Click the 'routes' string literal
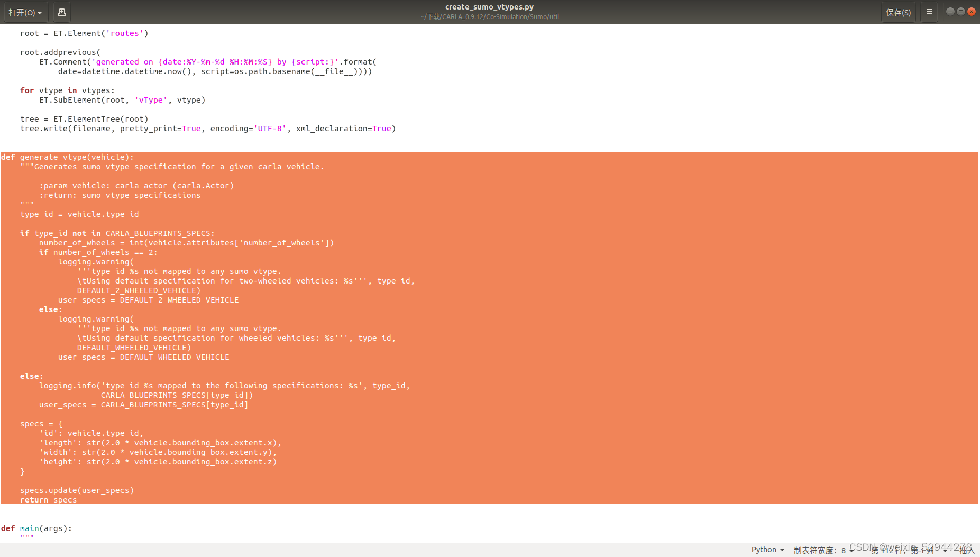The height and width of the screenshot is (557, 980). pyautogui.click(x=125, y=33)
